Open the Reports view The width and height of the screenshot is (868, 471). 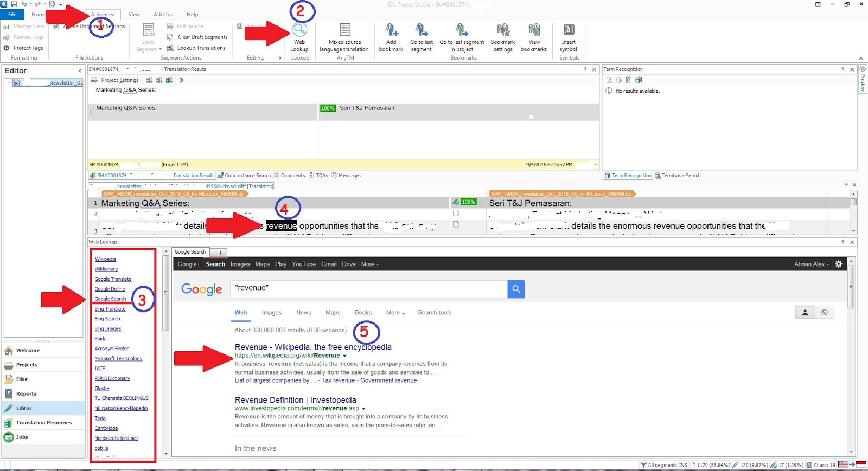(43, 393)
